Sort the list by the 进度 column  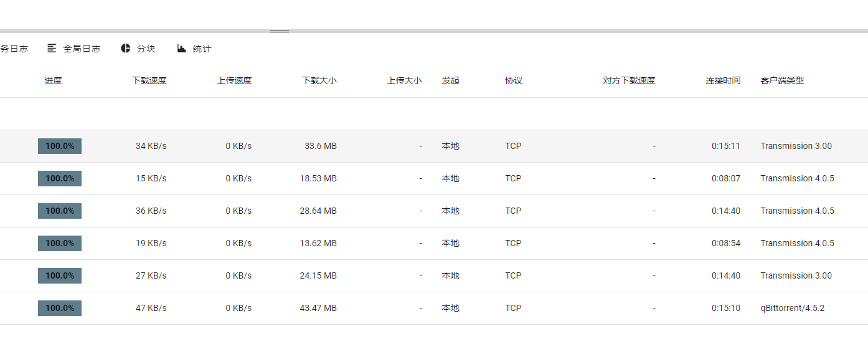coord(54,80)
